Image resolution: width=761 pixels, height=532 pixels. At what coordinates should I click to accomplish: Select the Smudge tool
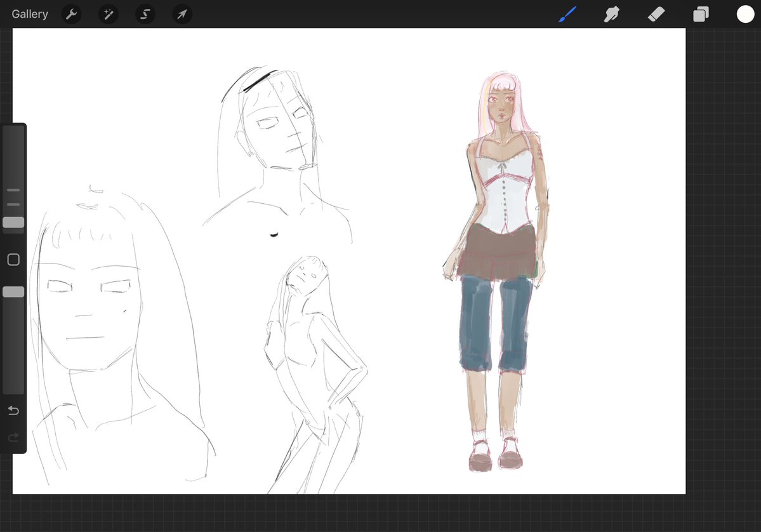(x=611, y=14)
